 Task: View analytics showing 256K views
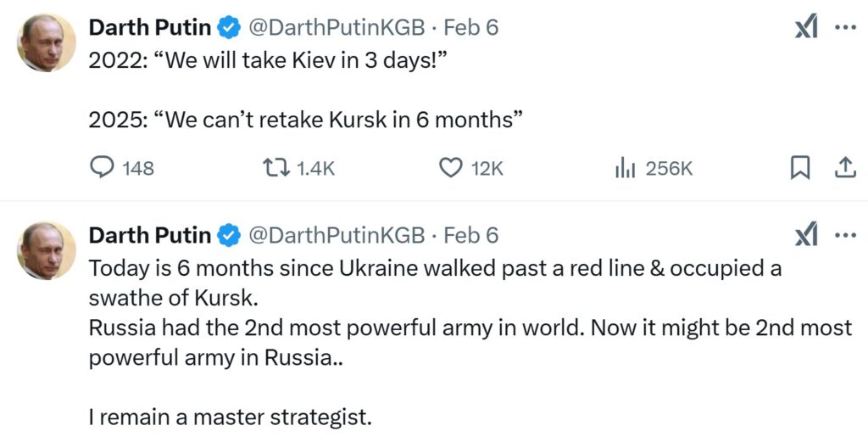tap(625, 168)
